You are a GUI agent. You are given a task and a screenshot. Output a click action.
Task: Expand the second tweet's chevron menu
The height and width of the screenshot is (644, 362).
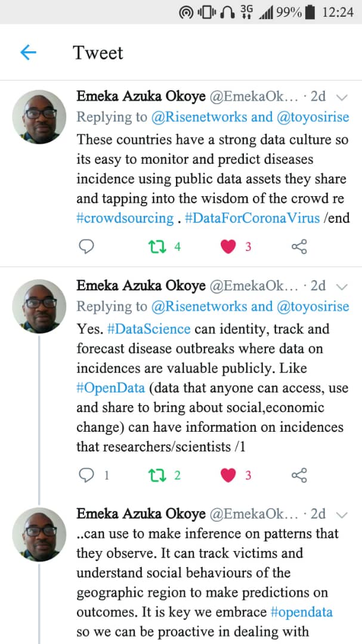click(342, 286)
